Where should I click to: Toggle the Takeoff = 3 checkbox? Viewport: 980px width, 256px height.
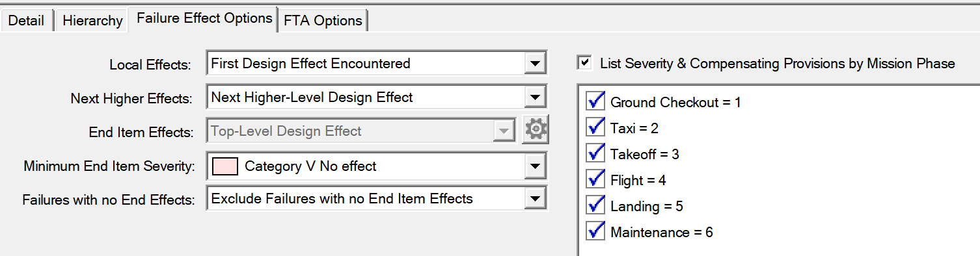(x=596, y=153)
